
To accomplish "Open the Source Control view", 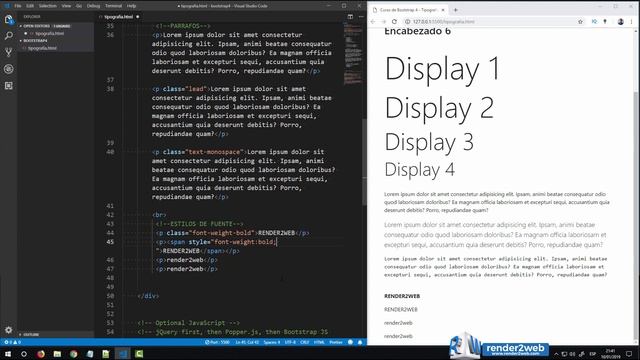I will click(9, 52).
